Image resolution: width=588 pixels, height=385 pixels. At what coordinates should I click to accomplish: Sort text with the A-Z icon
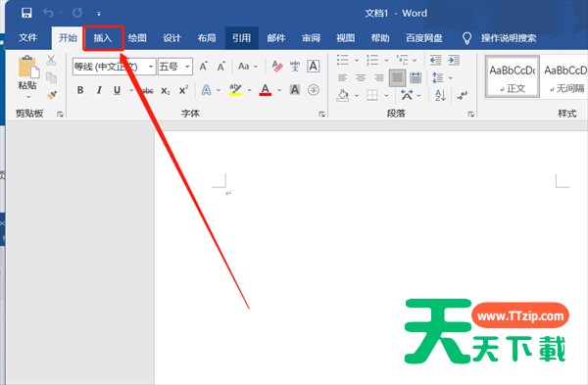point(440,95)
